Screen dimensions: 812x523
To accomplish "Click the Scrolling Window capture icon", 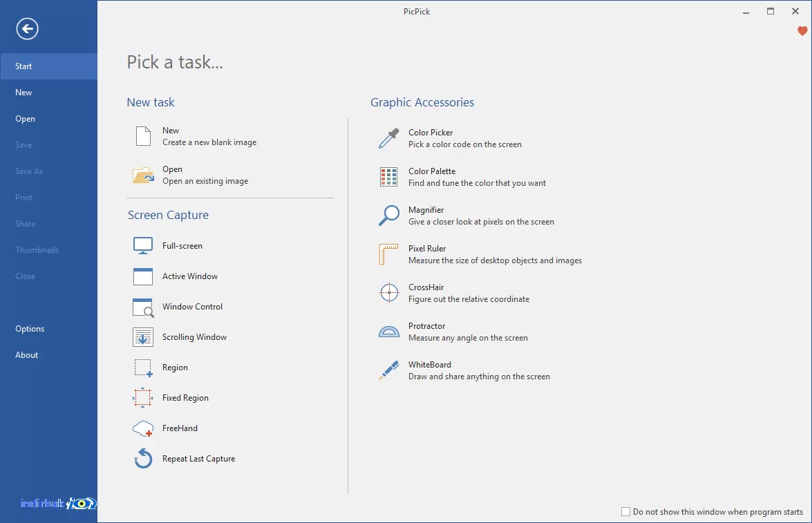I will (x=143, y=337).
